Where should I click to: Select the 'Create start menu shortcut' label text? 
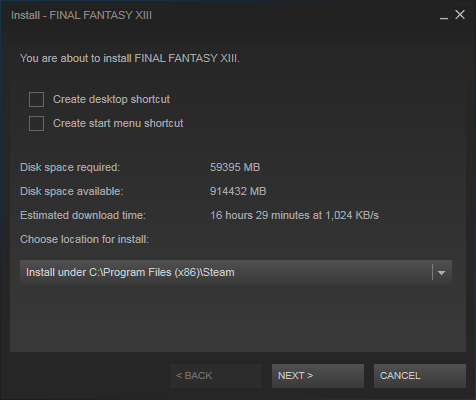click(x=118, y=123)
